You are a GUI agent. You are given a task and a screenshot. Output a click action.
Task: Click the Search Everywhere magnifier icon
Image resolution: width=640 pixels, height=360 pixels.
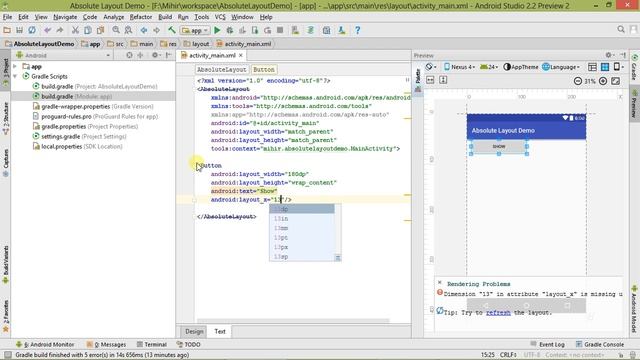pyautogui.click(x=621, y=29)
